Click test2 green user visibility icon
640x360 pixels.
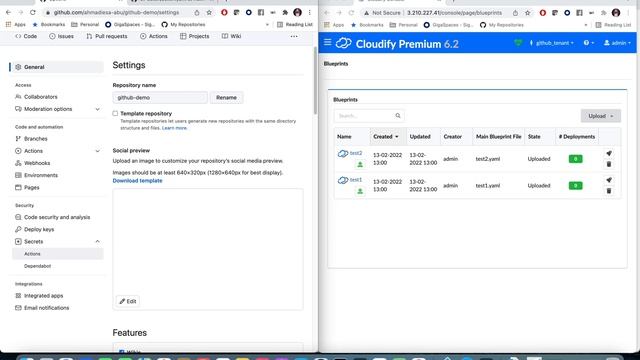tap(360, 164)
